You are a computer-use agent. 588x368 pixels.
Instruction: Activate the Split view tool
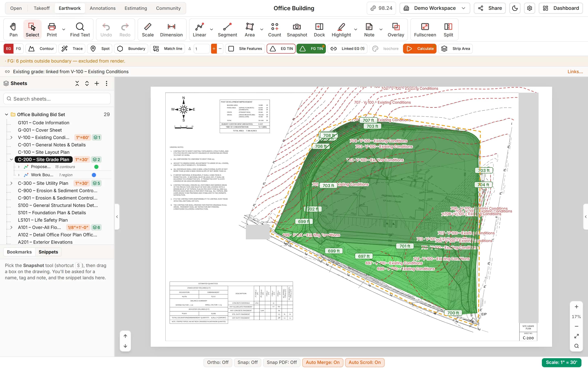[448, 30]
